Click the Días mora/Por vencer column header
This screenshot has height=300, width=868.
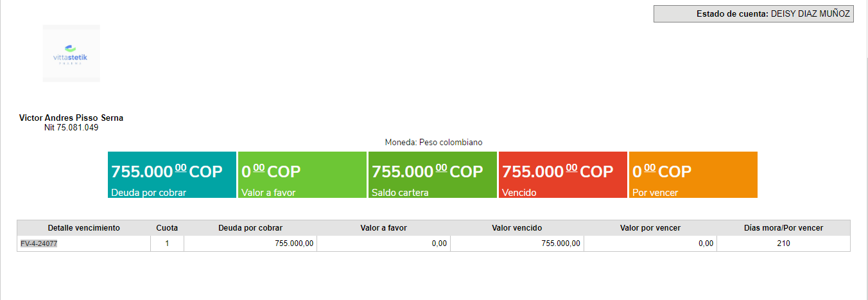tap(783, 228)
